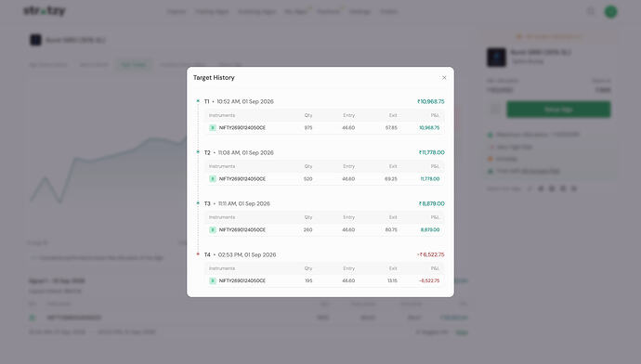This screenshot has width=641, height=364.
Task: Click the red timeline dot beside T4
Action: pyautogui.click(x=198, y=254)
